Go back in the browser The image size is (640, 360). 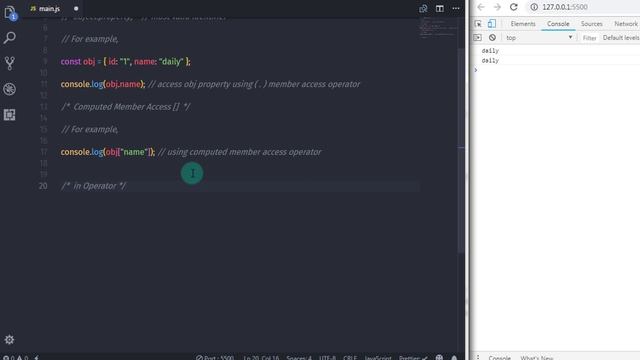pos(481,7)
